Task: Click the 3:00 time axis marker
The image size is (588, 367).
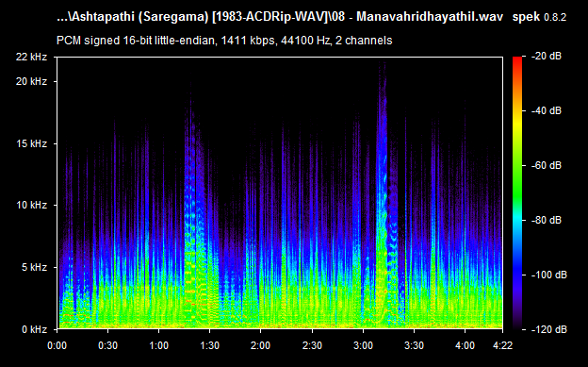Action: pyautogui.click(x=363, y=345)
